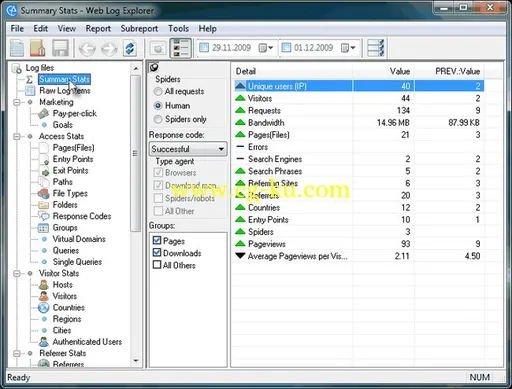
Task: Click the column settings icon at toolbar end
Action: (x=376, y=48)
